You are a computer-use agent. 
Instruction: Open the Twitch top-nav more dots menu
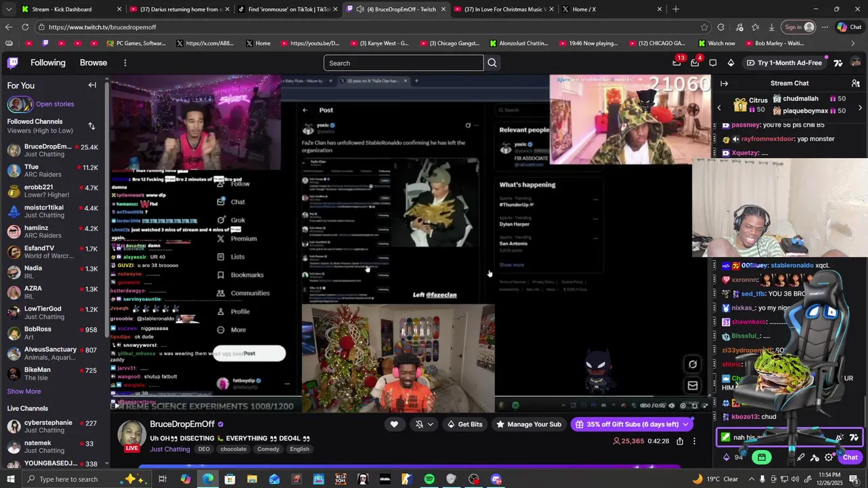point(125,63)
